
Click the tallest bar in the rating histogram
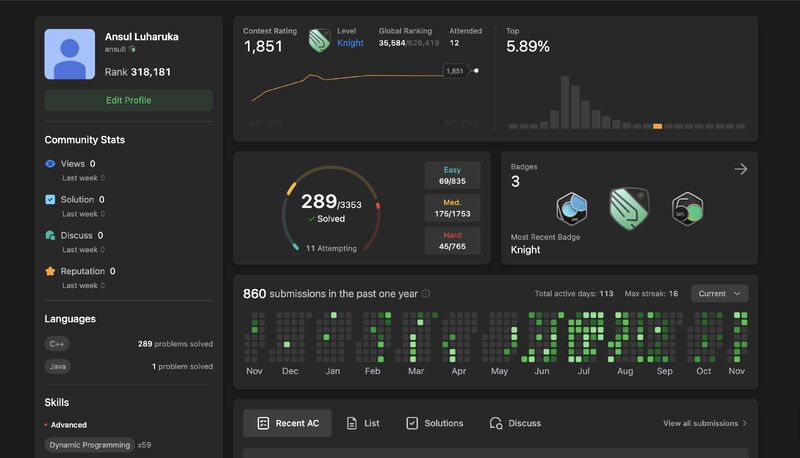tap(565, 102)
